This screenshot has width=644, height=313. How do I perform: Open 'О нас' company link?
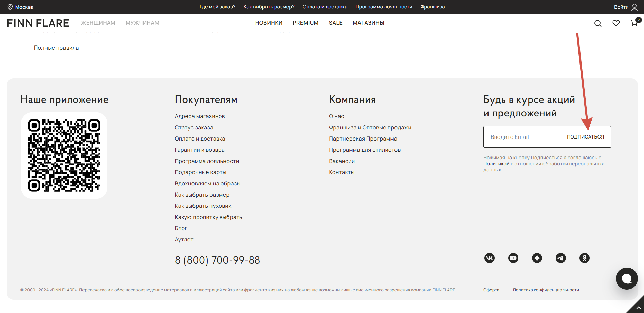[x=336, y=116]
